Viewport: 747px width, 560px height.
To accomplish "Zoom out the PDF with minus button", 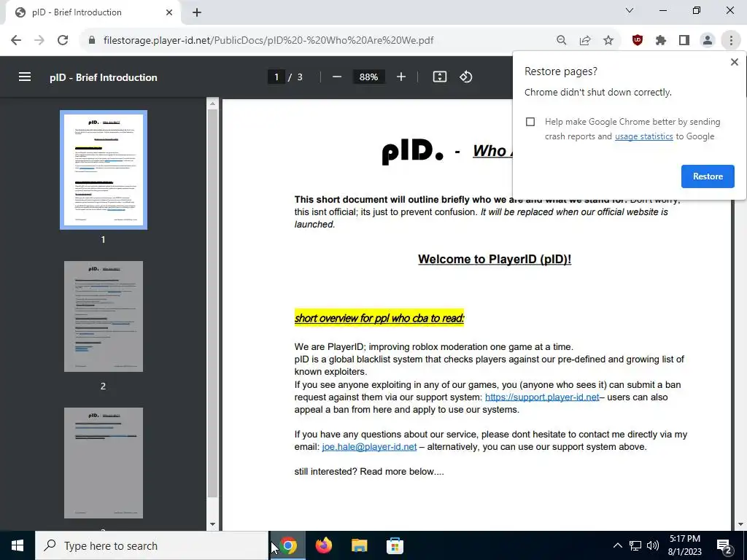I will tap(337, 77).
